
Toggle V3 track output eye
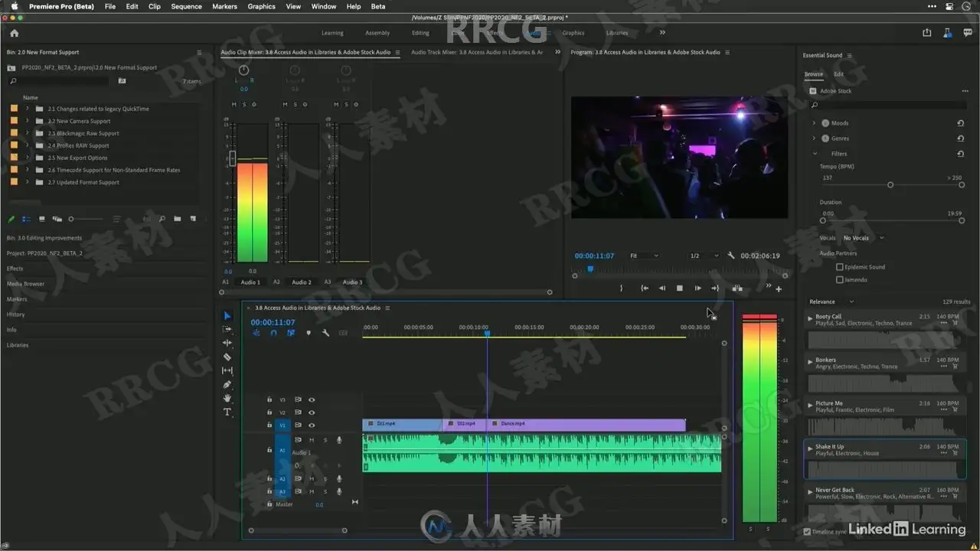tap(312, 399)
